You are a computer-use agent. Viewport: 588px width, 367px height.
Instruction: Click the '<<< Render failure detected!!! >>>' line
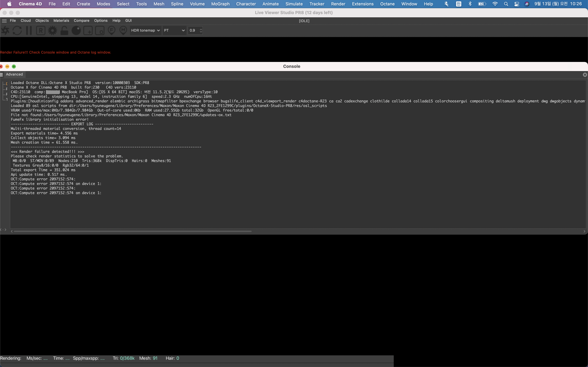point(48,152)
